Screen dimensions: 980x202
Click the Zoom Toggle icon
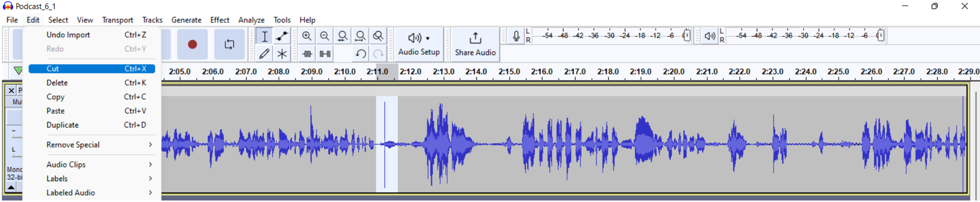pyautogui.click(x=378, y=36)
